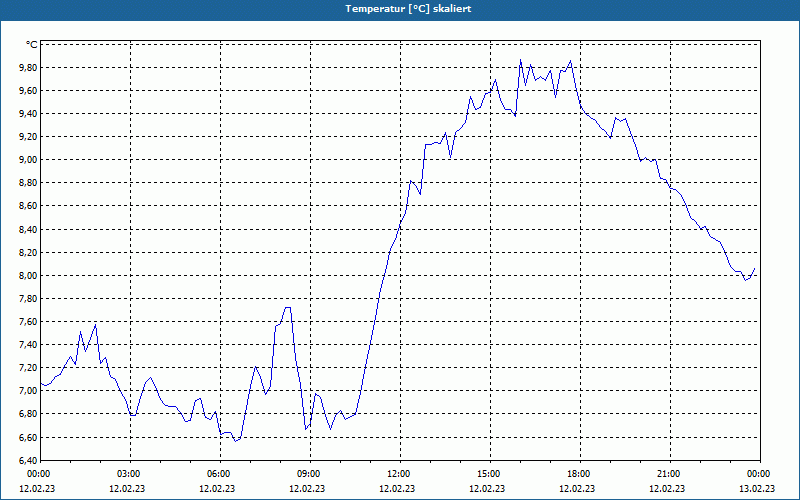Click the 9,20 y-axis label
The image size is (800, 500).
(29, 137)
